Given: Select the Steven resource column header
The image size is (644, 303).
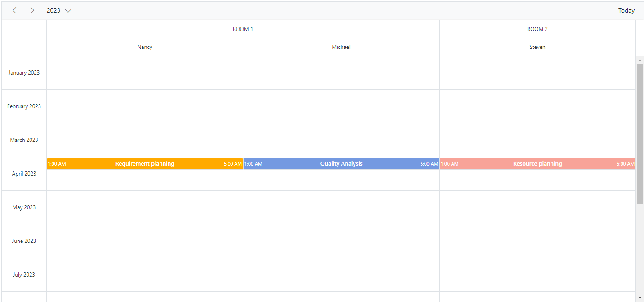Looking at the screenshot, I should 537,47.
